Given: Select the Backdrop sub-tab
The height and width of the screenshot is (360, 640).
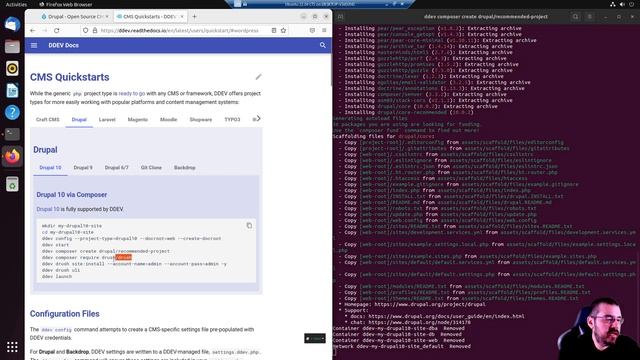Looking at the screenshot, I should pyautogui.click(x=184, y=168).
